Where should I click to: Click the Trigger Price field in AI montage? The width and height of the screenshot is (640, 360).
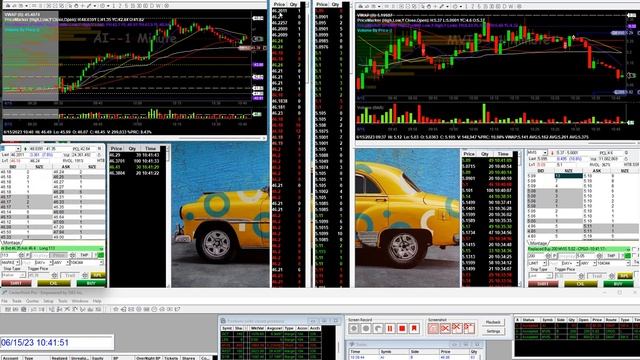(40, 275)
